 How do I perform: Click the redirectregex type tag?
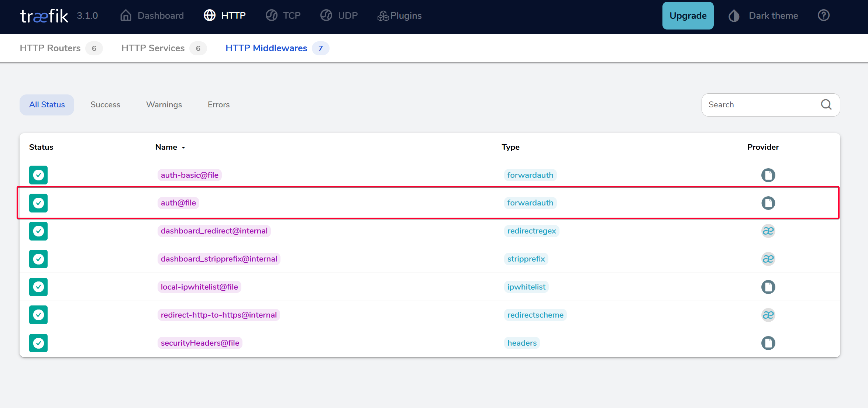click(x=531, y=231)
